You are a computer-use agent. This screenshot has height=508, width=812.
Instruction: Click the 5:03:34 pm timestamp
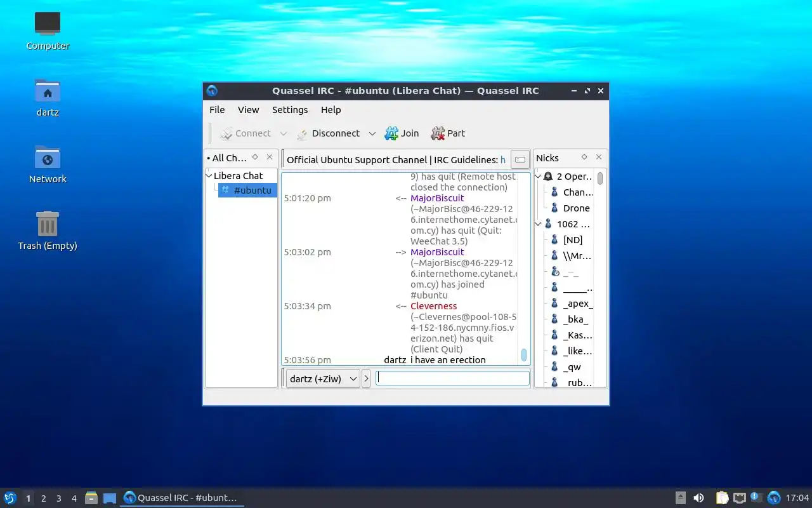307,306
